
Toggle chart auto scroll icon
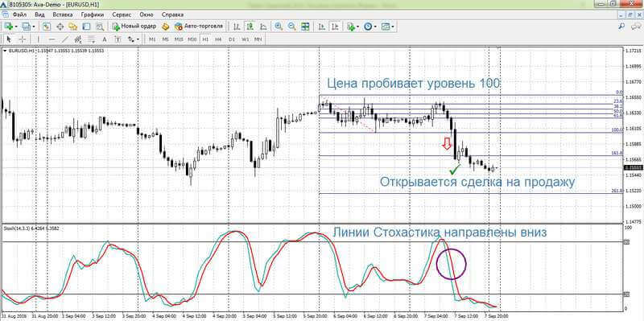pos(322,27)
